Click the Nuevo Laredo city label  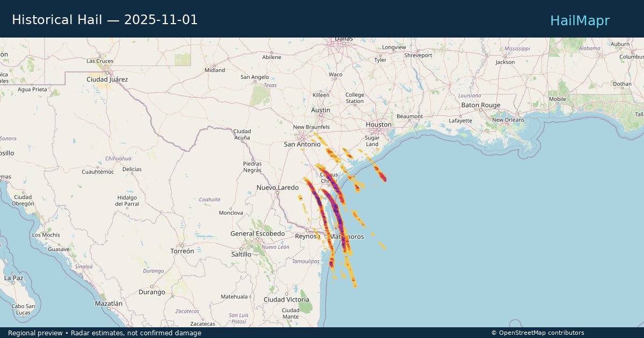(277, 188)
